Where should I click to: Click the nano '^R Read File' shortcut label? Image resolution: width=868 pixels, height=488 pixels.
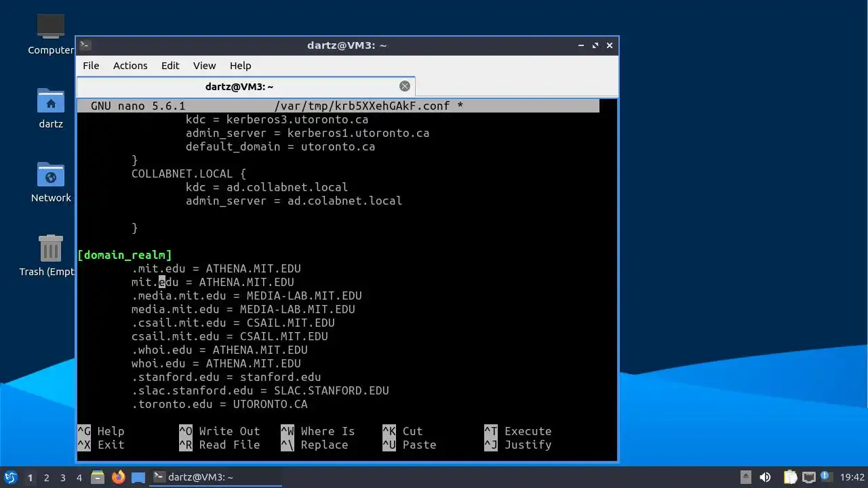(220, 445)
